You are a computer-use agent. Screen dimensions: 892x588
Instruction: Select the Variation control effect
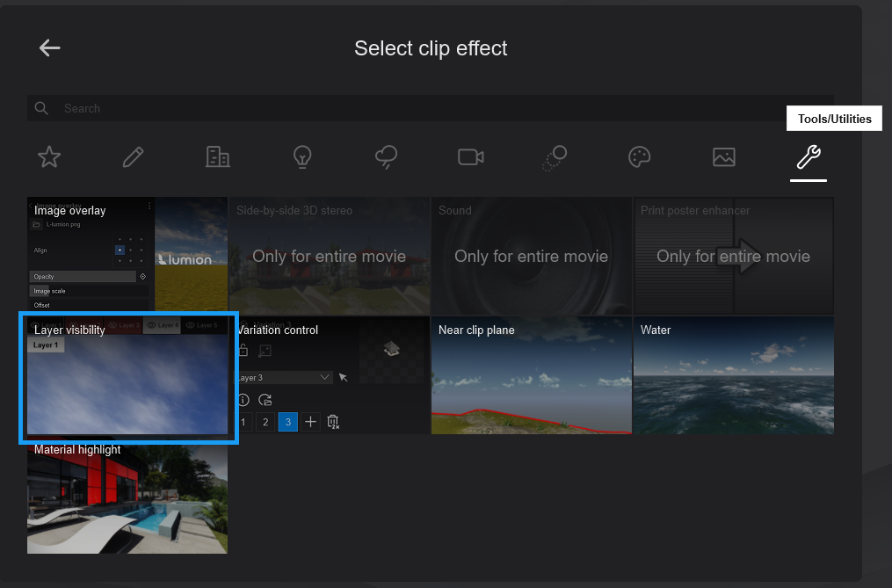click(x=329, y=376)
